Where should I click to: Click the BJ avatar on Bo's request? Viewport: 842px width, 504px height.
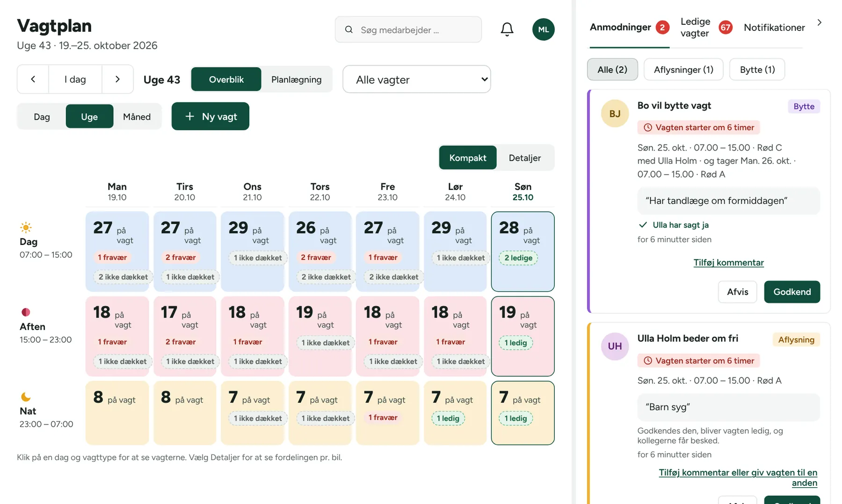615,114
